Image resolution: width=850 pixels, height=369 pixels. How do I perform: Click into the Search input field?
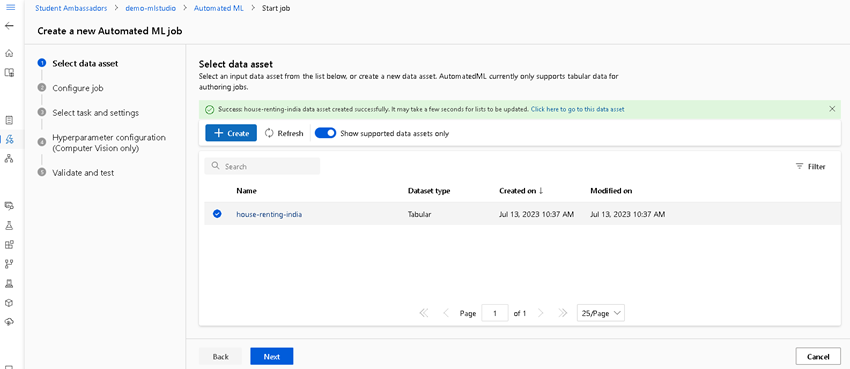262,166
